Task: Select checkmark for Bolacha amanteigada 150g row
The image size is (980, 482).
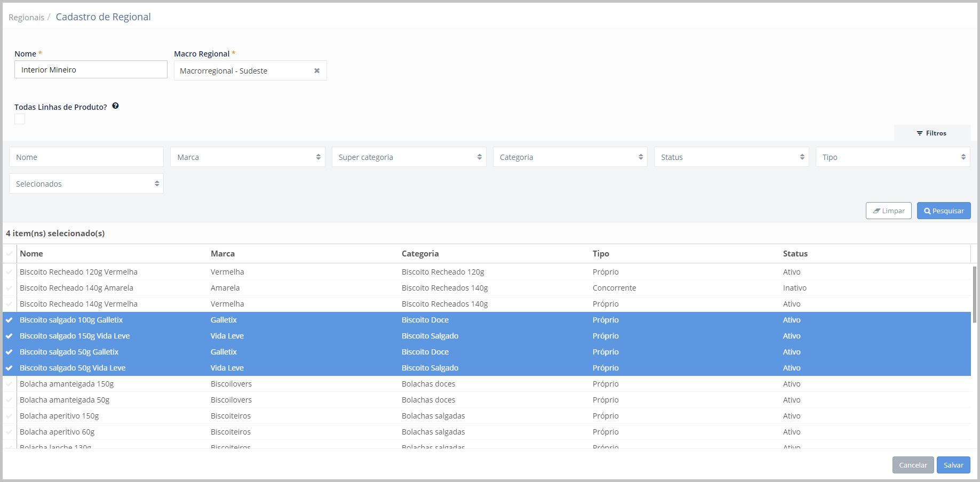Action: pyautogui.click(x=9, y=384)
